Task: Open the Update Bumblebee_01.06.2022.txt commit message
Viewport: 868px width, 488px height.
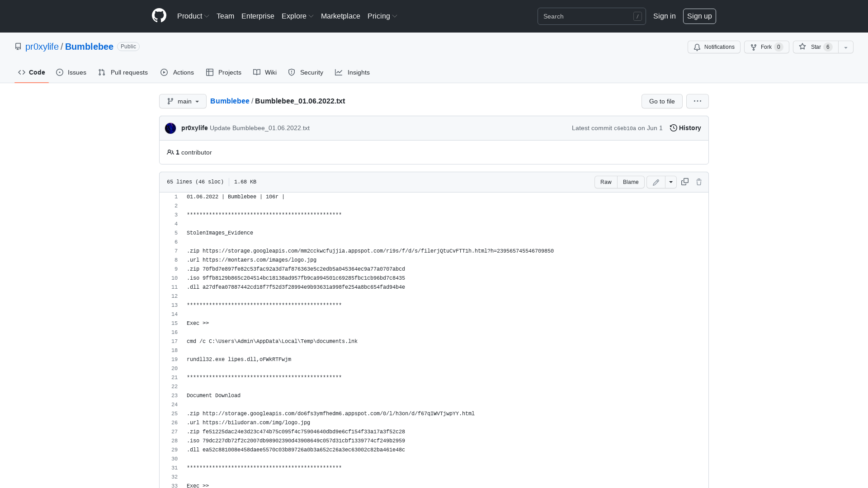Action: pos(259,128)
